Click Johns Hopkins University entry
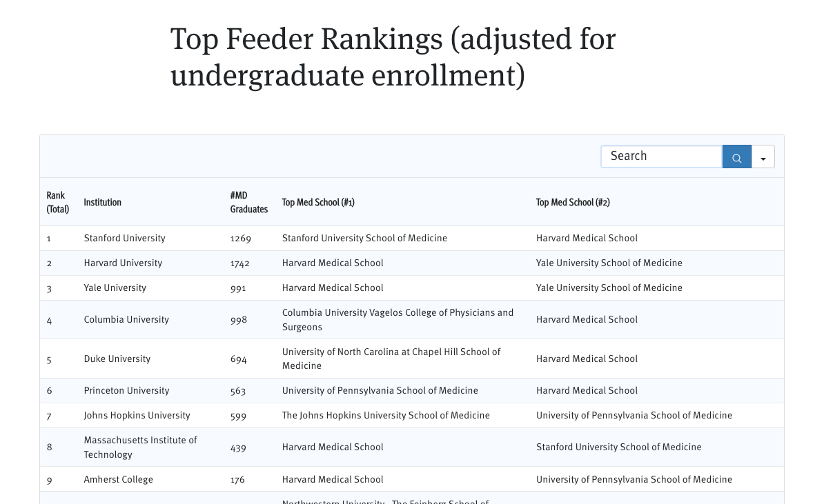 coord(137,415)
